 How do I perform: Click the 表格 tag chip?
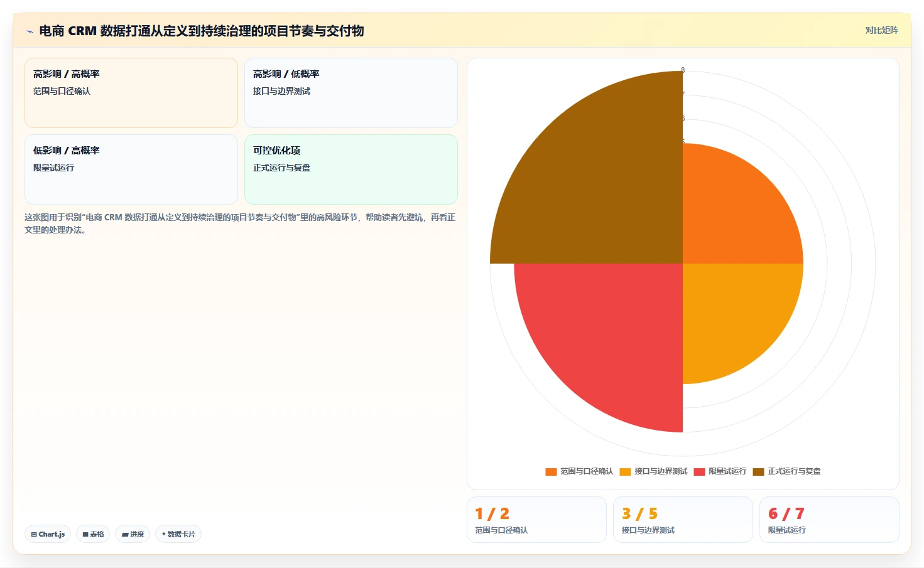click(93, 534)
